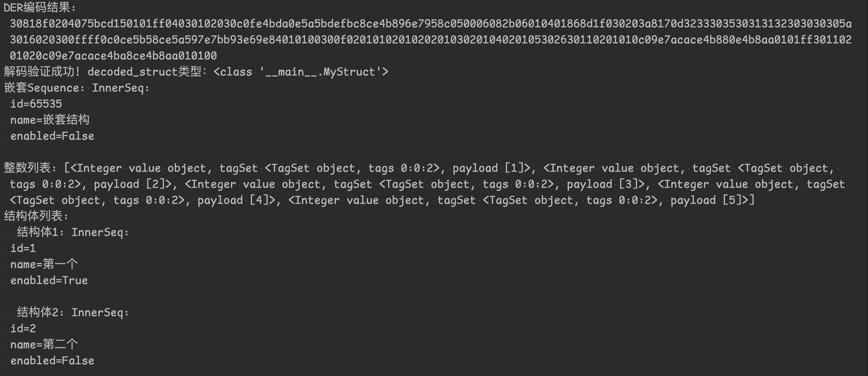Click the "name=第一个" output line
Viewport: 868px width, 376px height.
(44, 264)
